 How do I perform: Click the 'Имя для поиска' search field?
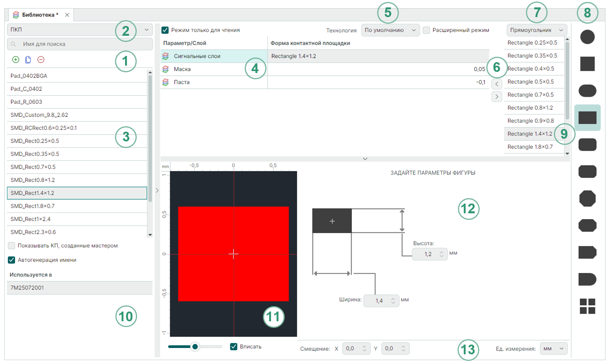click(80, 44)
